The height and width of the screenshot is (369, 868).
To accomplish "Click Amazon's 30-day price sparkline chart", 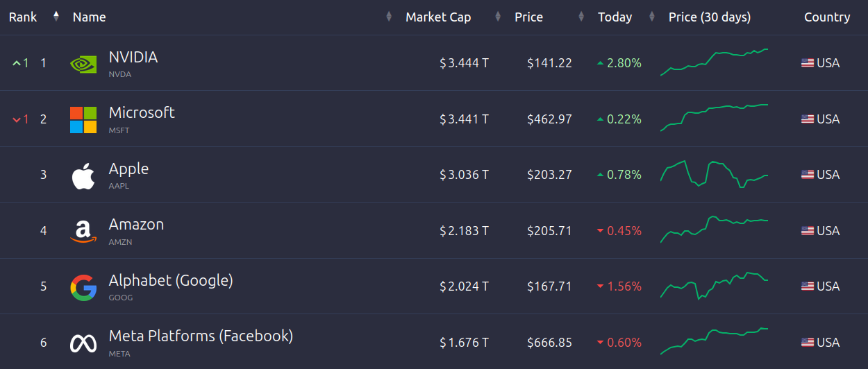I will pyautogui.click(x=714, y=228).
